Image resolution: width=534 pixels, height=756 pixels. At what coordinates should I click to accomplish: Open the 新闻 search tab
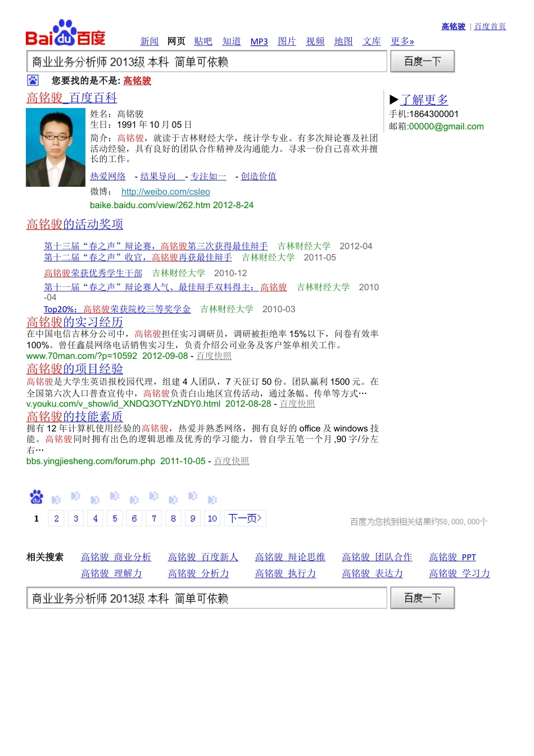point(150,41)
